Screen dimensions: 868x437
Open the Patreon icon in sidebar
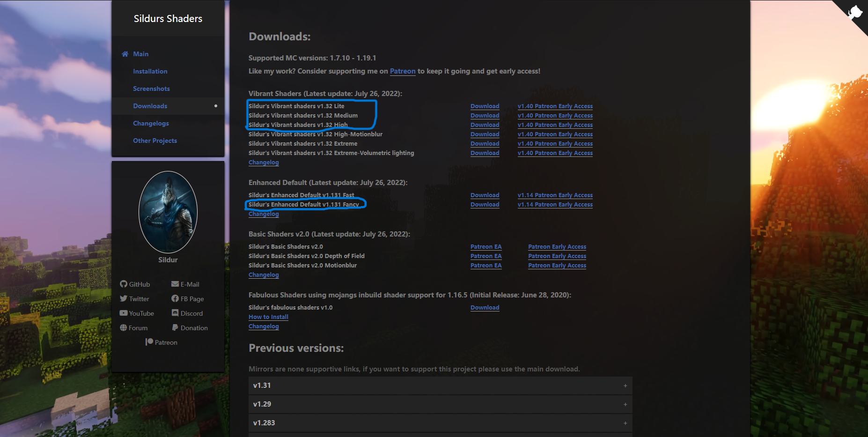coord(149,342)
